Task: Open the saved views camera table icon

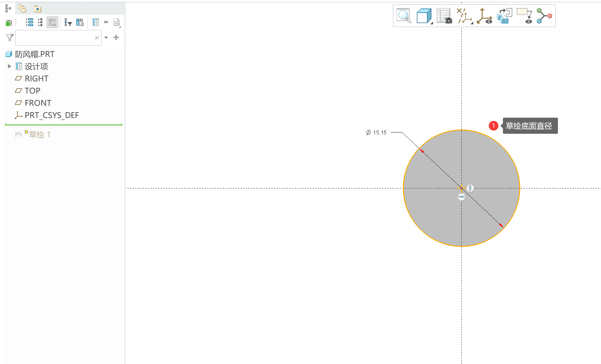Action: pyautogui.click(x=444, y=16)
